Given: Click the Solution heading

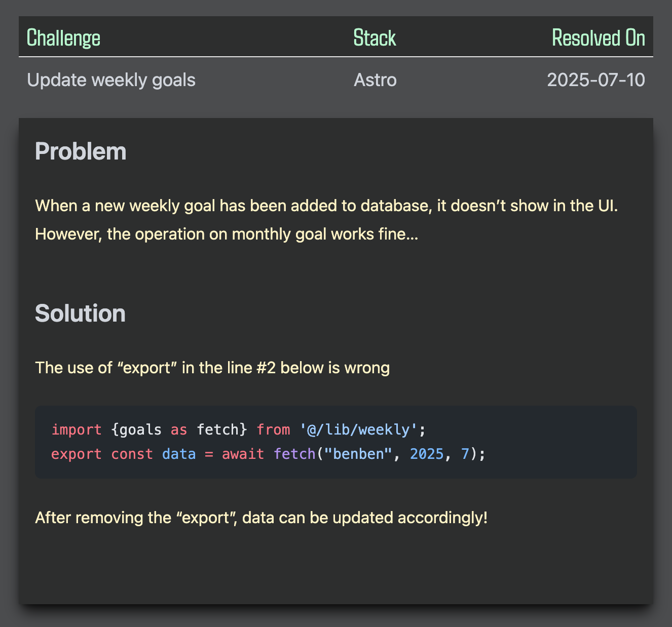Looking at the screenshot, I should (80, 313).
